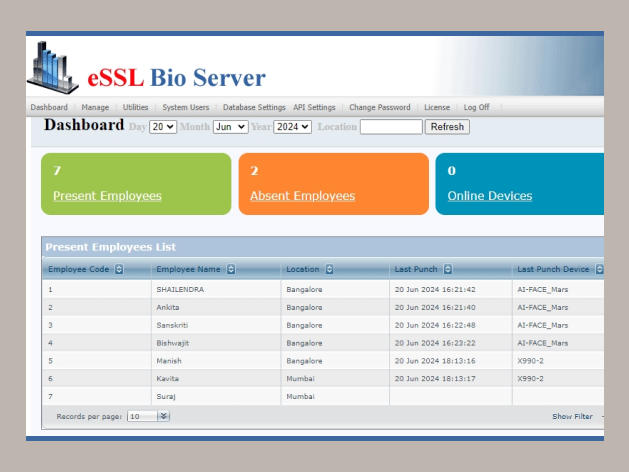
Task: Open the Year dropdown showing 2024
Action: [292, 127]
